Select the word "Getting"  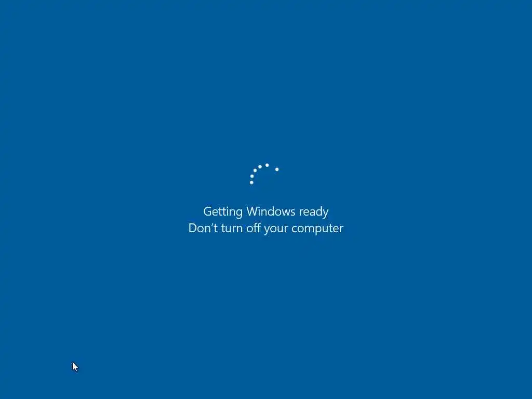(223, 212)
